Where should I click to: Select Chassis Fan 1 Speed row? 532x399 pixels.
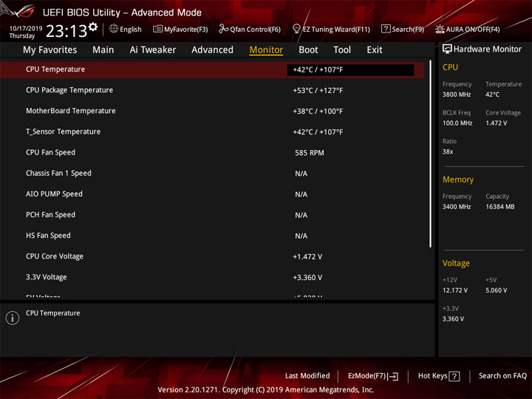coord(212,174)
